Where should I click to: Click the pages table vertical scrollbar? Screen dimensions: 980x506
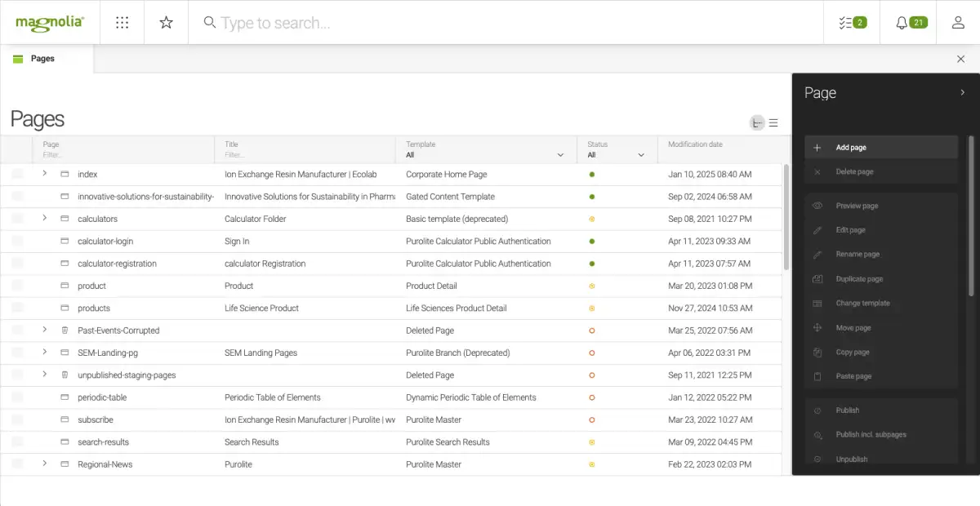[x=786, y=216]
